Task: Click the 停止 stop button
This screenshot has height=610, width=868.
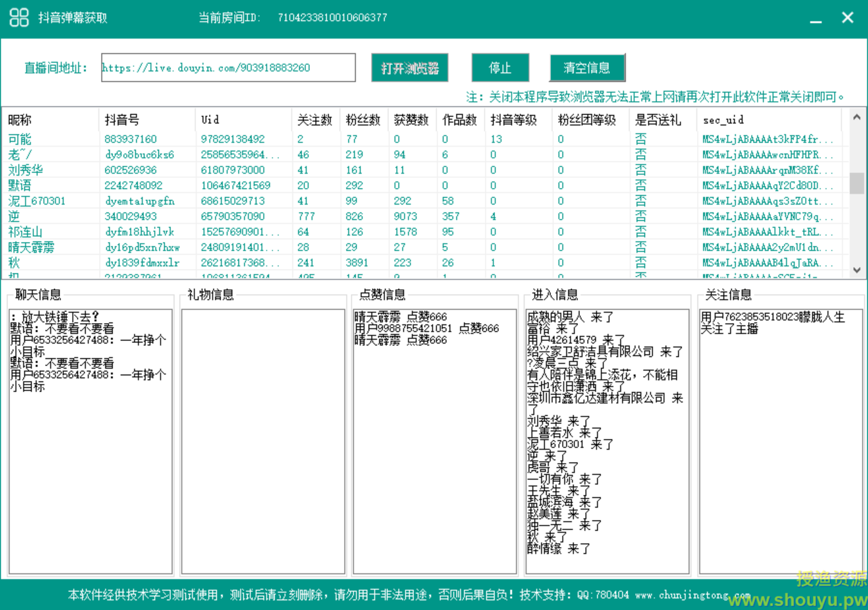Action: [500, 68]
